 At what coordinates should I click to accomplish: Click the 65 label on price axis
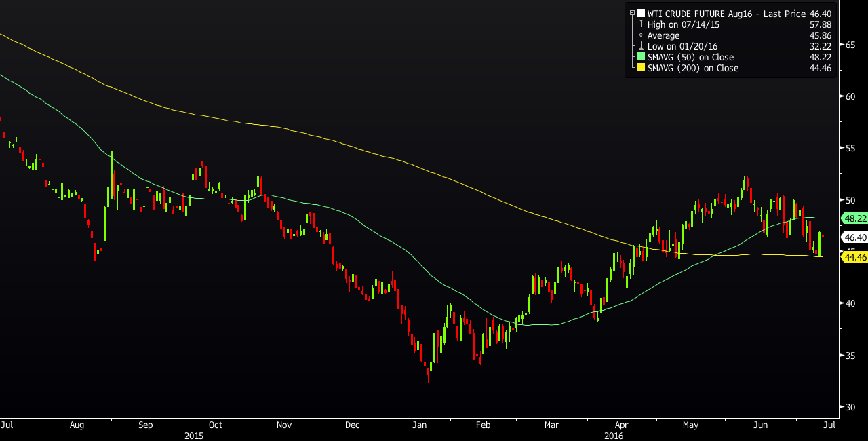coord(850,45)
